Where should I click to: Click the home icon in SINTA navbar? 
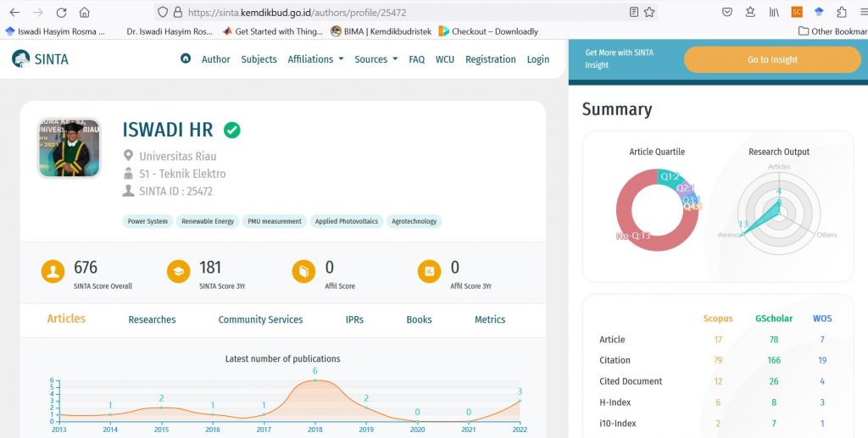186,58
